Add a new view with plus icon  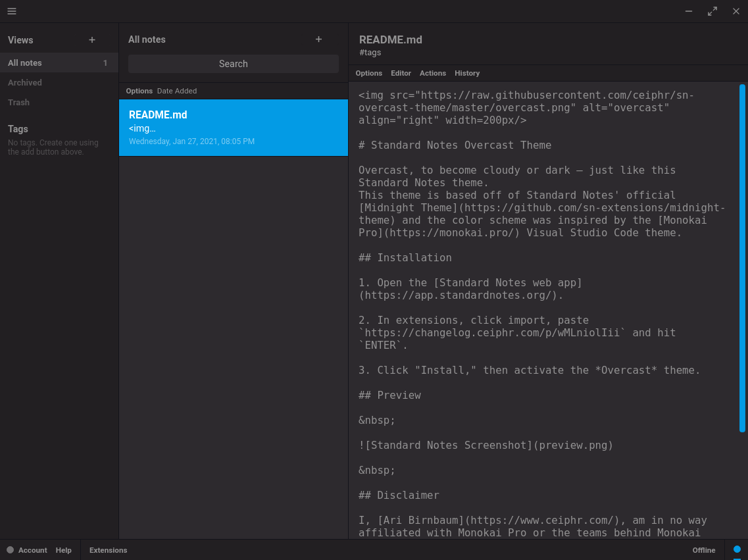(x=92, y=40)
